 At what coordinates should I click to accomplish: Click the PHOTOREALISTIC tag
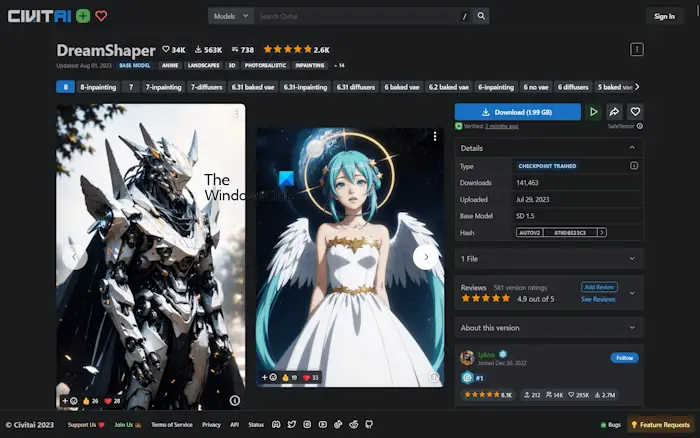pyautogui.click(x=265, y=65)
